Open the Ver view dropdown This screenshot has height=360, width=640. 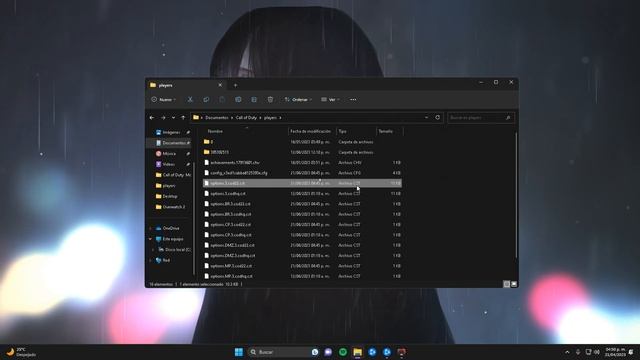330,100
